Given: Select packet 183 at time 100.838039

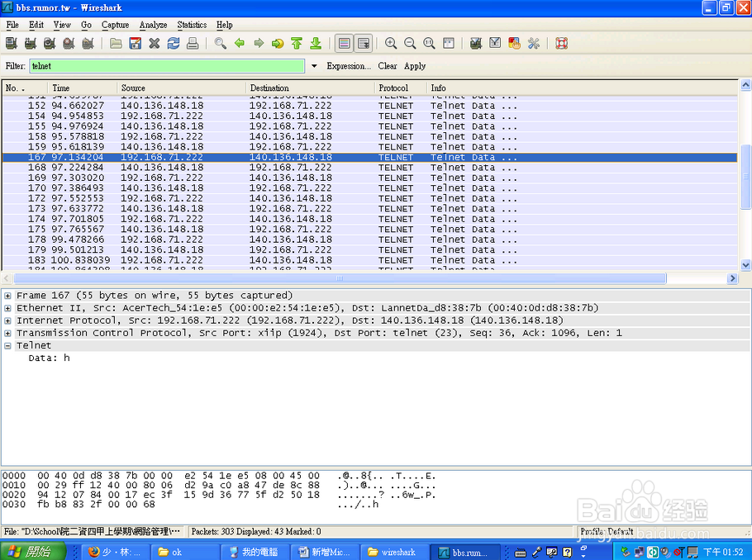Looking at the screenshot, I should click(x=369, y=260).
